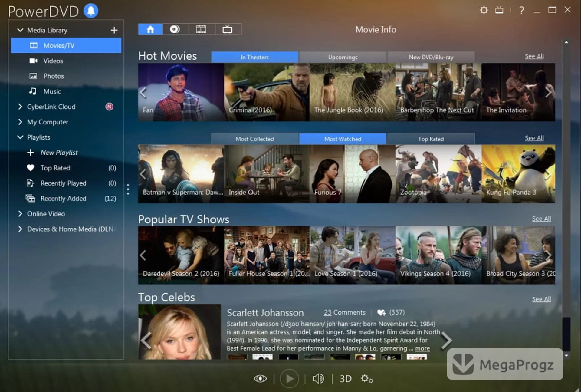Switch to TV mode icon in title bar
The width and height of the screenshot is (581, 392).
click(499, 10)
